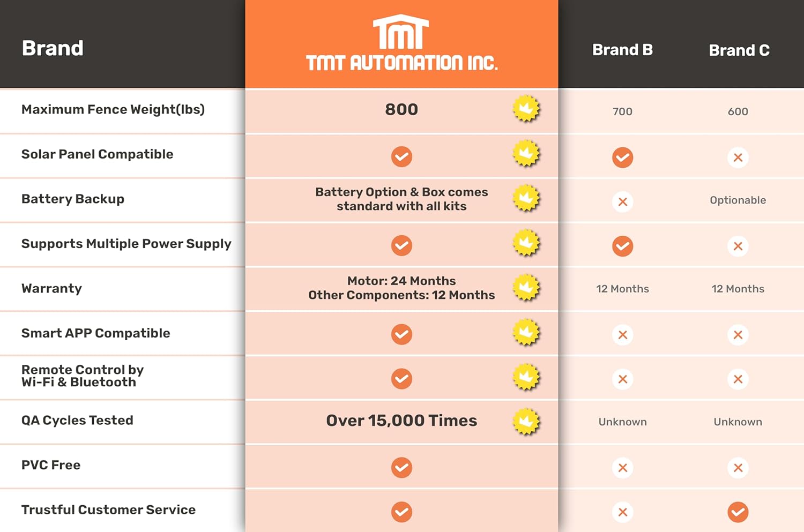The image size is (804, 532).
Task: Click Brand C's X mark for PVC Free
Action: (738, 468)
